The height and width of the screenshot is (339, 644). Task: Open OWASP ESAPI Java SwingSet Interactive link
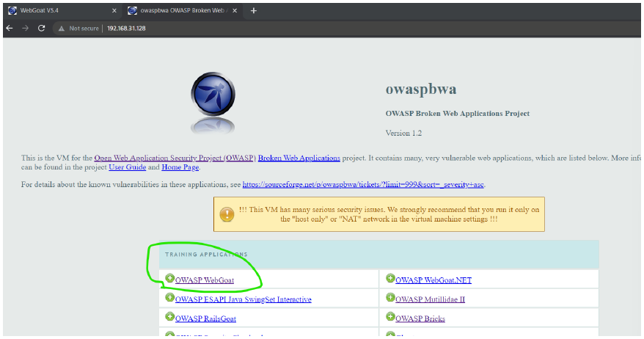click(x=243, y=299)
